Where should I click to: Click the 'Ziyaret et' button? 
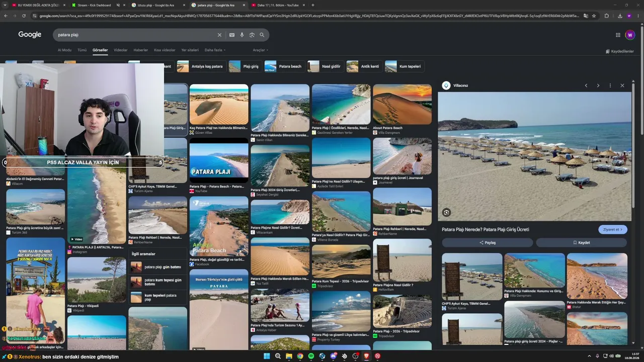point(613,230)
